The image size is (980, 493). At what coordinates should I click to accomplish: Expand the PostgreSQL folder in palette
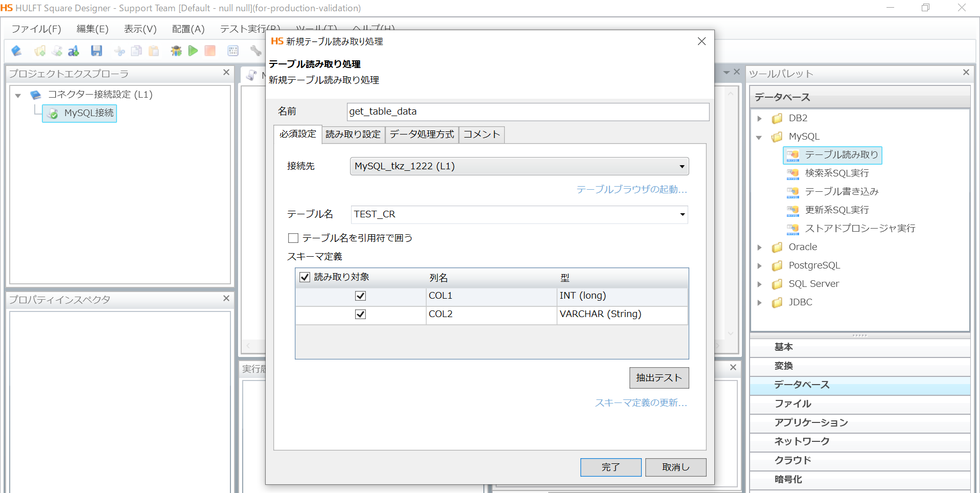pos(760,266)
